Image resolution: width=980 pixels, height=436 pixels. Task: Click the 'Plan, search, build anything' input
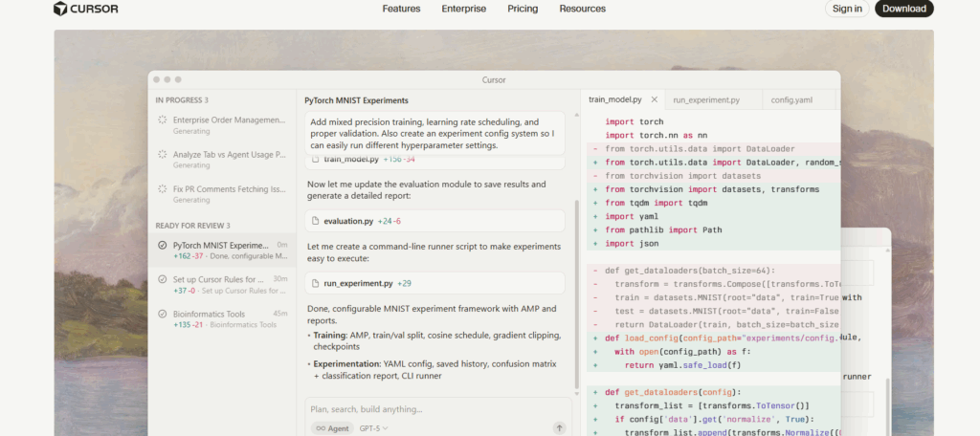pyautogui.click(x=421, y=409)
